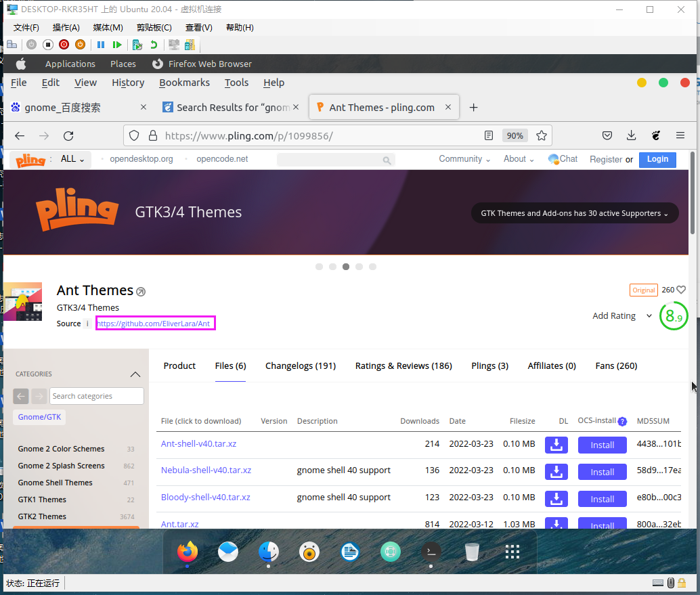Click the Hyper-V orange power reset icon
Screen dimensions: 700x595
tap(81, 45)
